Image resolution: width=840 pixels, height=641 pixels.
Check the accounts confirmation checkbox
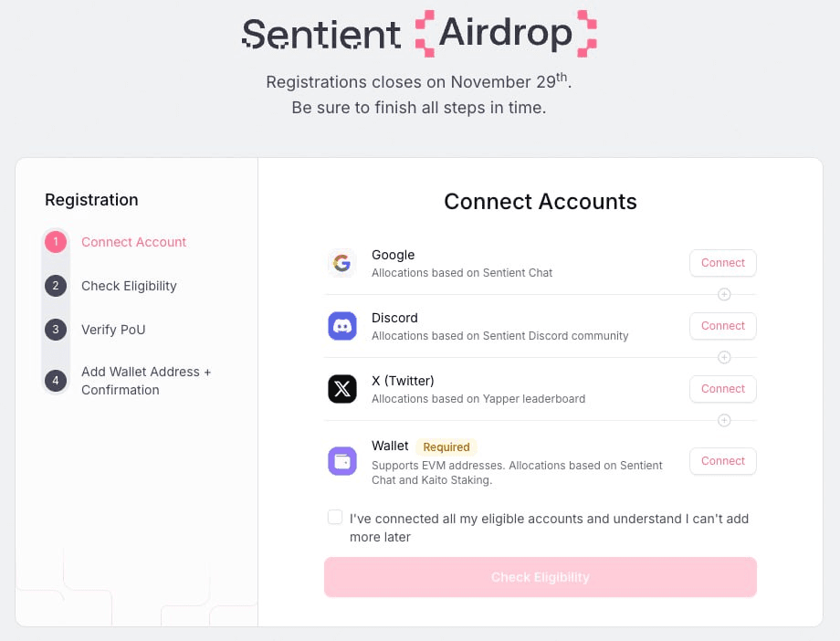point(335,517)
